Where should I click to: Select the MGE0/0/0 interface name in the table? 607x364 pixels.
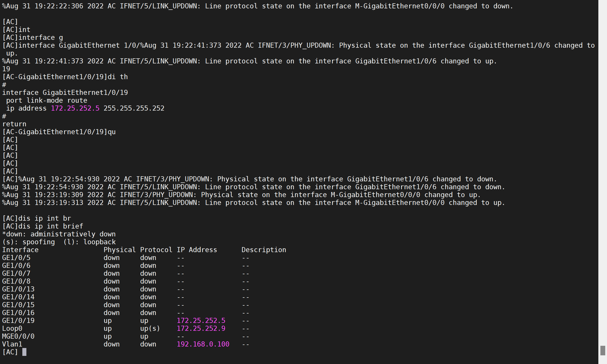point(18,336)
